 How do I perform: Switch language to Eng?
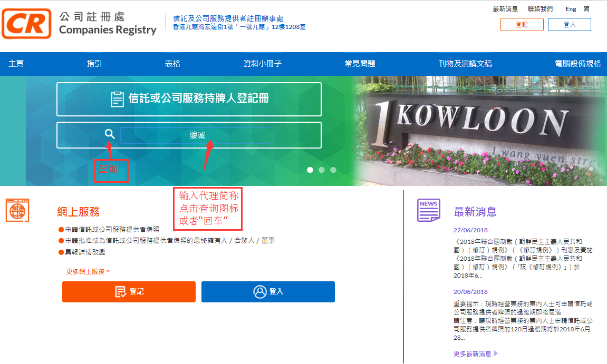571,9
